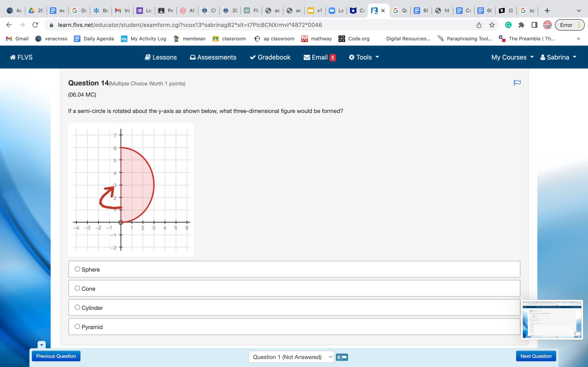
Task: Open the question selector dropdown
Action: [291, 357]
